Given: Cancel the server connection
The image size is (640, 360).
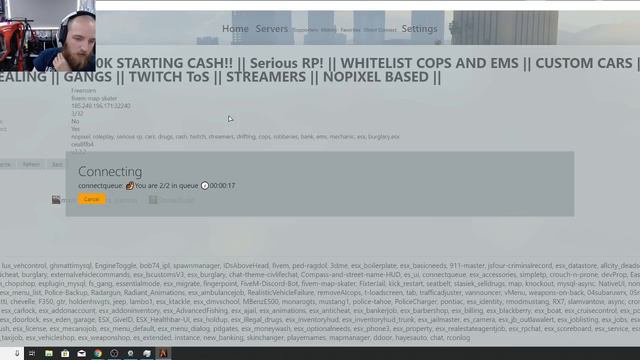Looking at the screenshot, I should point(92,199).
